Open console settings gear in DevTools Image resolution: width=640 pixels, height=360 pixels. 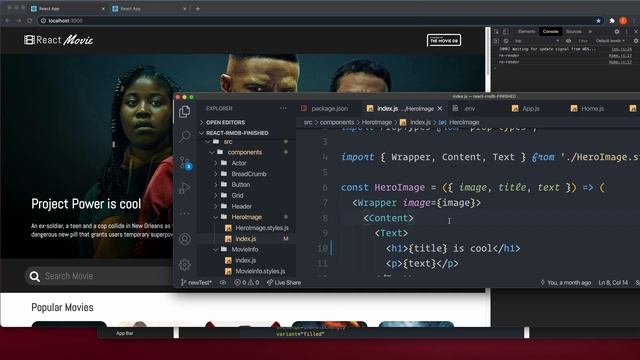click(x=636, y=41)
